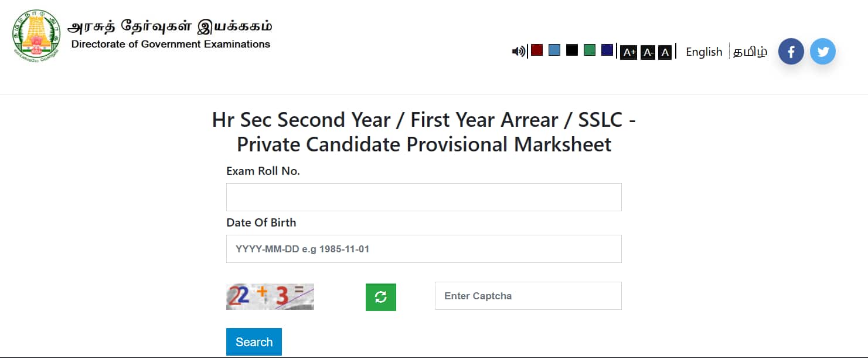Open the Facebook page icon
Image resolution: width=868 pixels, height=358 pixels.
click(791, 52)
